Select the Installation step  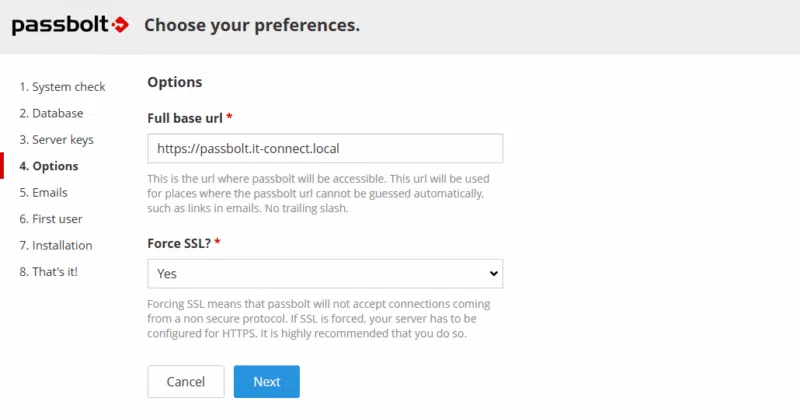click(x=55, y=245)
